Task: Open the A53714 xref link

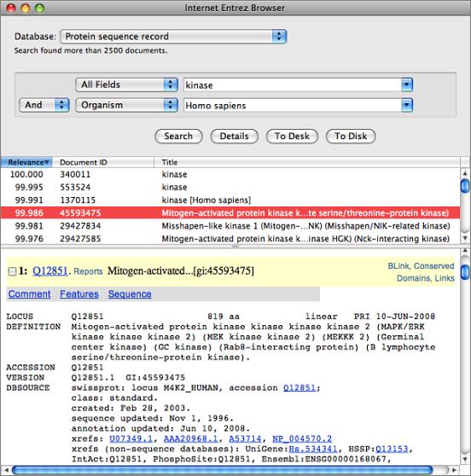Action: [x=245, y=438]
